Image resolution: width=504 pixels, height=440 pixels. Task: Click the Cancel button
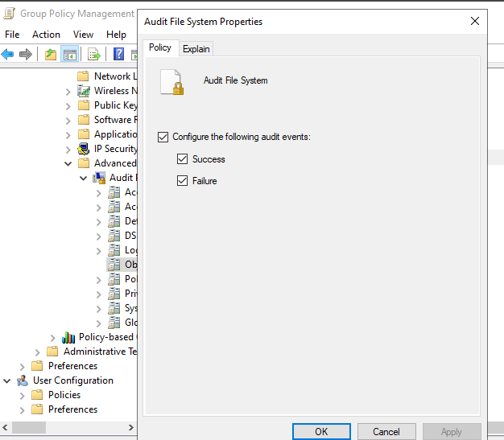pyautogui.click(x=386, y=432)
